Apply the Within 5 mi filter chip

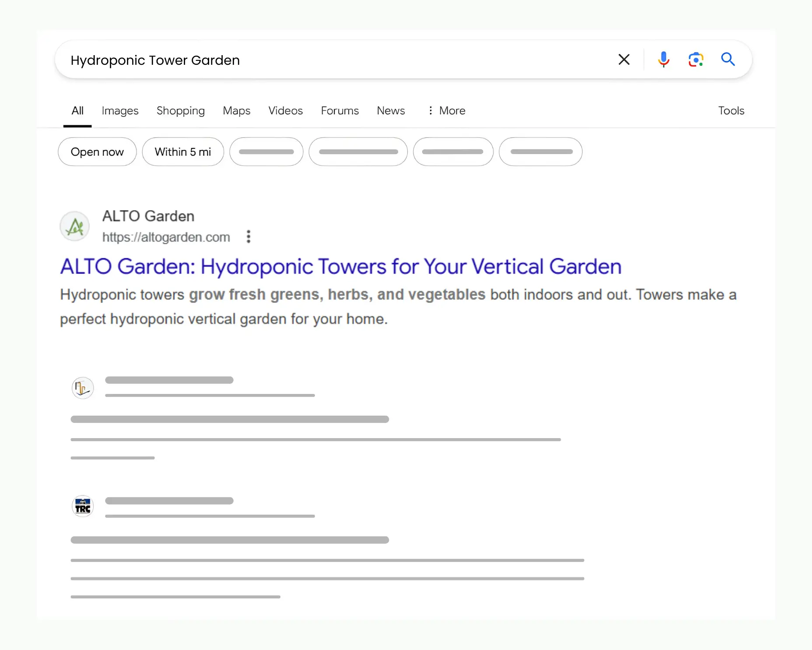click(x=183, y=152)
